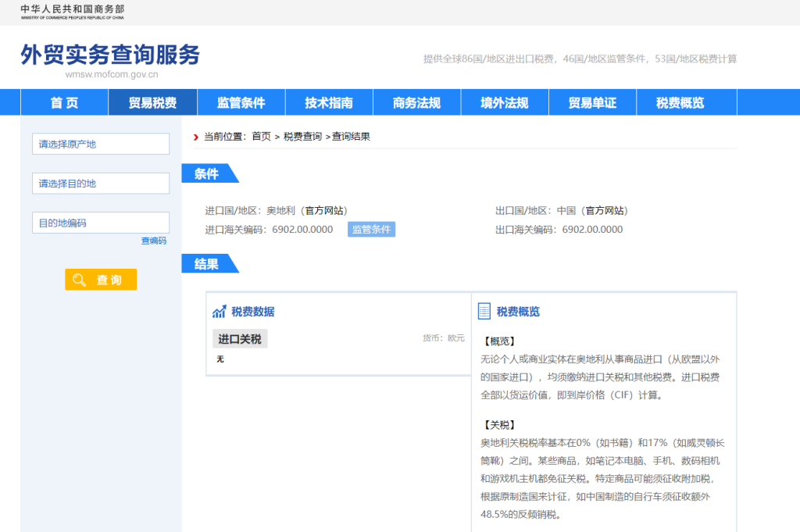Click the orange 查询 search button
Screen dimensions: 800x532
click(x=101, y=280)
